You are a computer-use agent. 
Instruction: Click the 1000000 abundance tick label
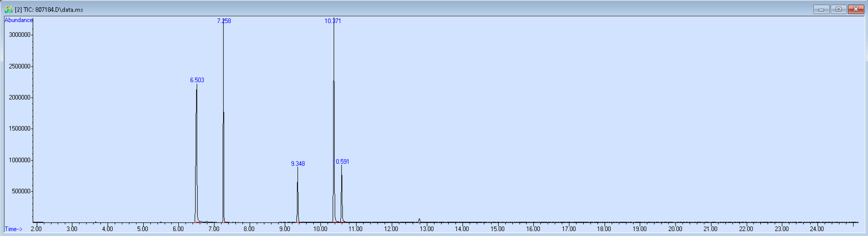tap(20, 160)
